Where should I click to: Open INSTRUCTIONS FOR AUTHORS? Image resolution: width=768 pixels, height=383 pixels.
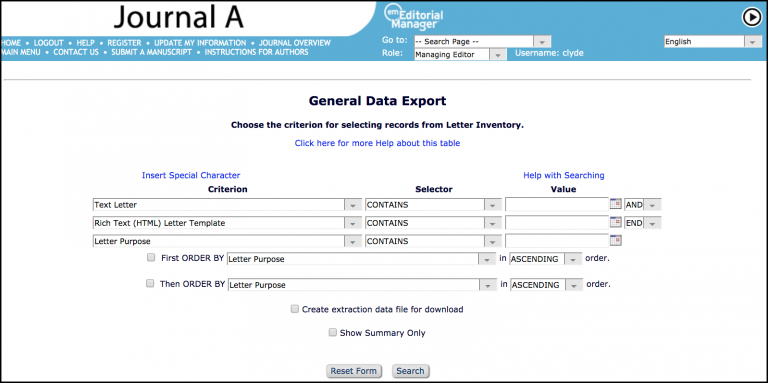(256, 52)
